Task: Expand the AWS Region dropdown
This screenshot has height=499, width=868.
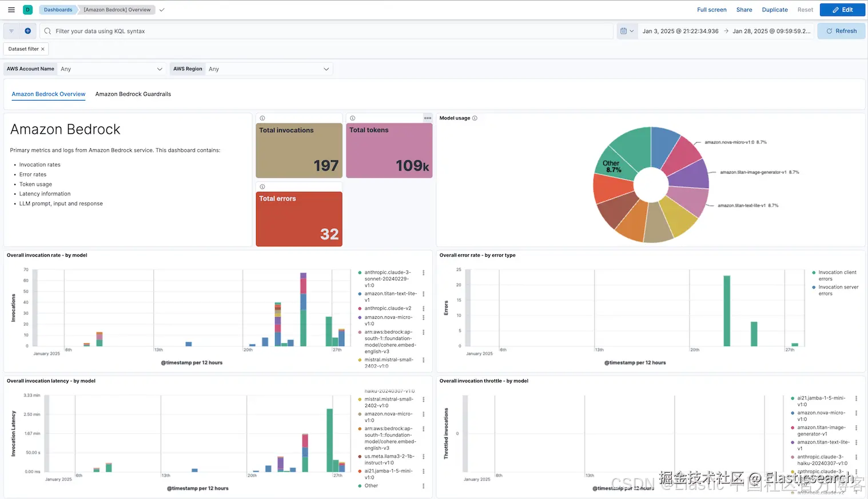Action: [269, 69]
